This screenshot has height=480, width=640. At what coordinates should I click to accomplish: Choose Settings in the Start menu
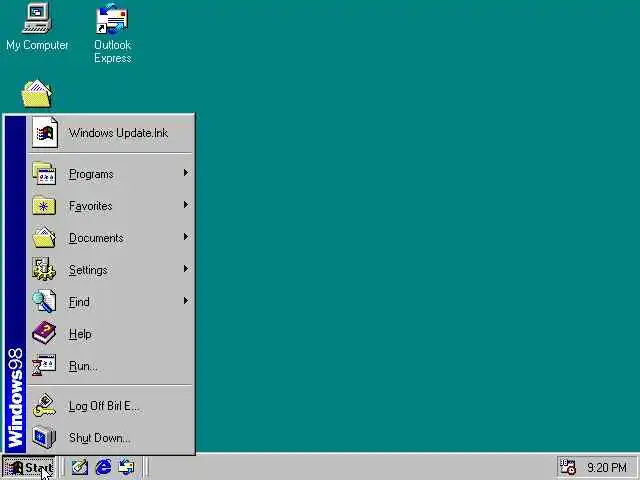pyautogui.click(x=111, y=269)
